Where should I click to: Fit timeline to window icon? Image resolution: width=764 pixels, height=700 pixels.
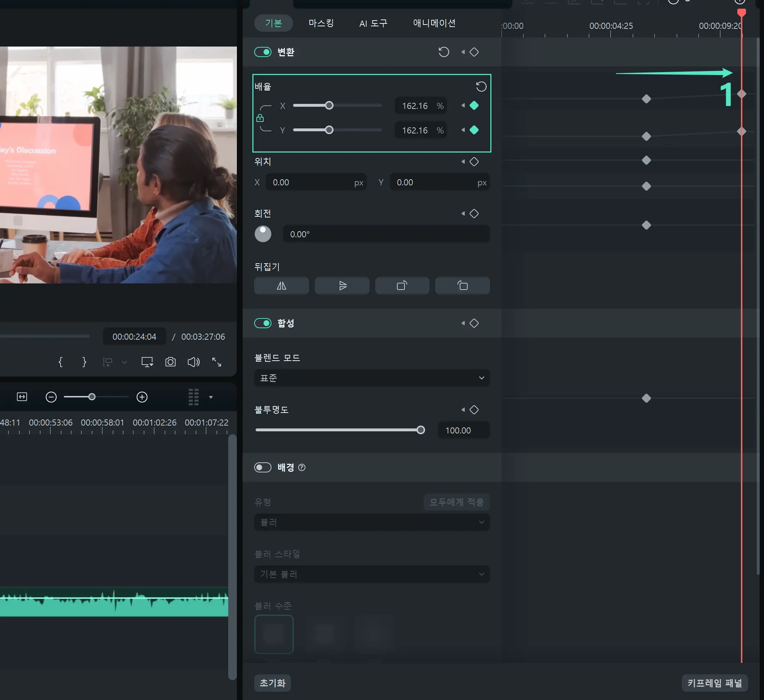[22, 397]
